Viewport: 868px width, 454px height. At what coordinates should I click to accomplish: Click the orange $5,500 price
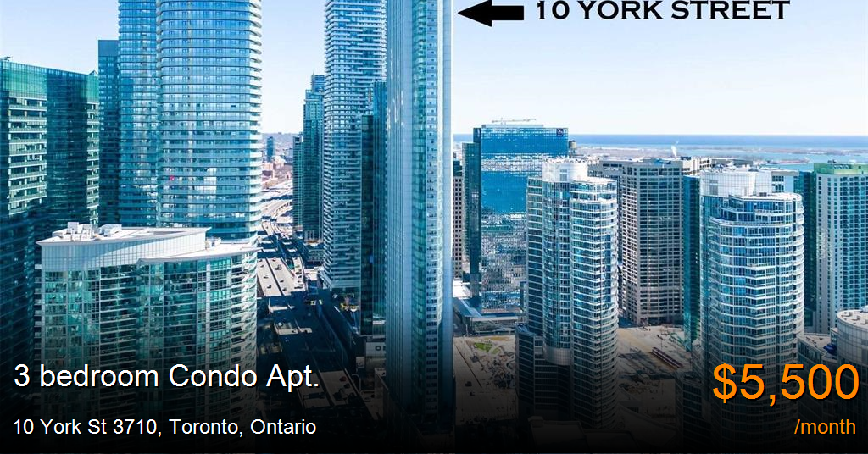785,383
